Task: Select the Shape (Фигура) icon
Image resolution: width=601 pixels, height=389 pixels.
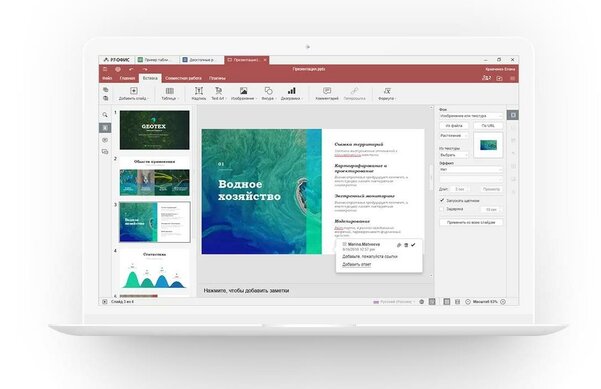Action: click(x=268, y=91)
